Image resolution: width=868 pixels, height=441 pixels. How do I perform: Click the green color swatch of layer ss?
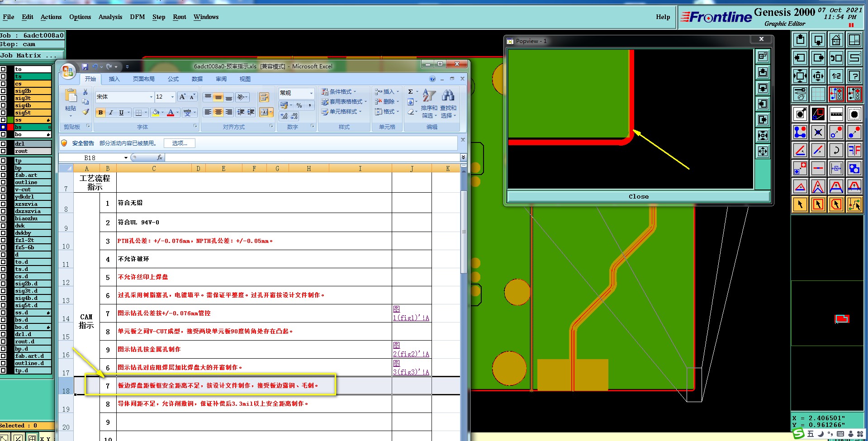tap(10, 120)
